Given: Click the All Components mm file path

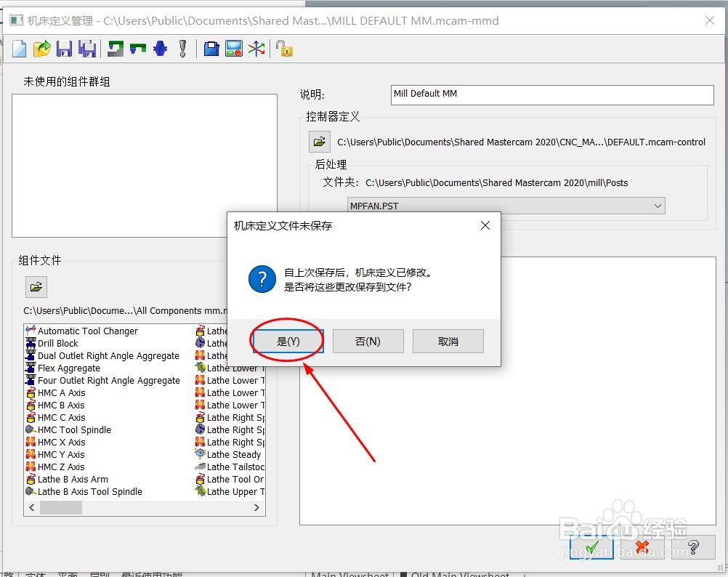Looking at the screenshot, I should click(x=126, y=310).
